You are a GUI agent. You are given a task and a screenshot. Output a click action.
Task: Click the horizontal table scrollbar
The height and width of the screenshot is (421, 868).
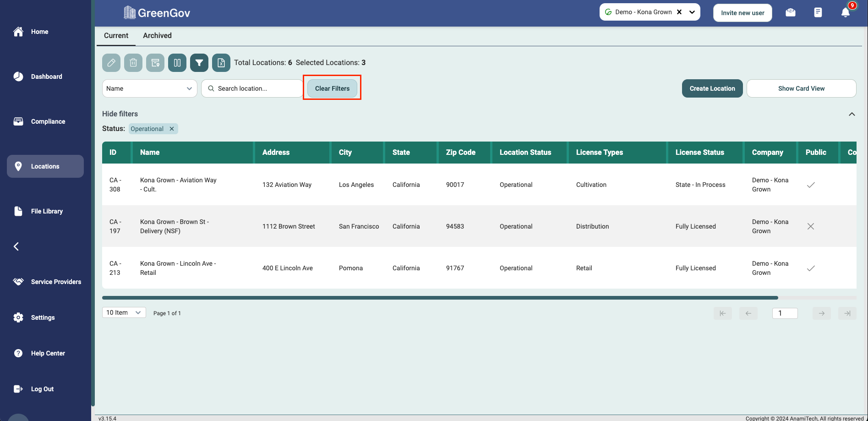coord(440,298)
